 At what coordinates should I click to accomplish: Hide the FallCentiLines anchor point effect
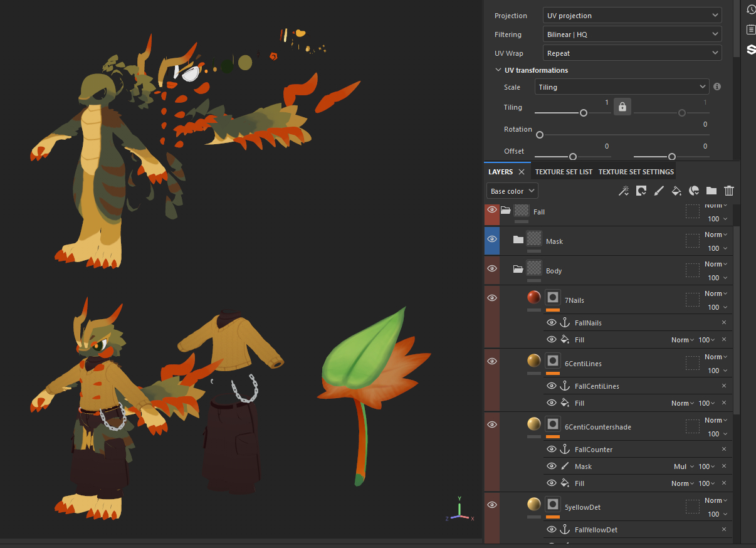552,386
